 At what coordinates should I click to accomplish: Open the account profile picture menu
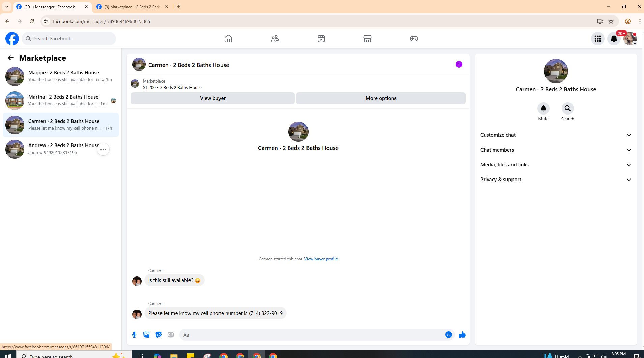click(x=630, y=39)
